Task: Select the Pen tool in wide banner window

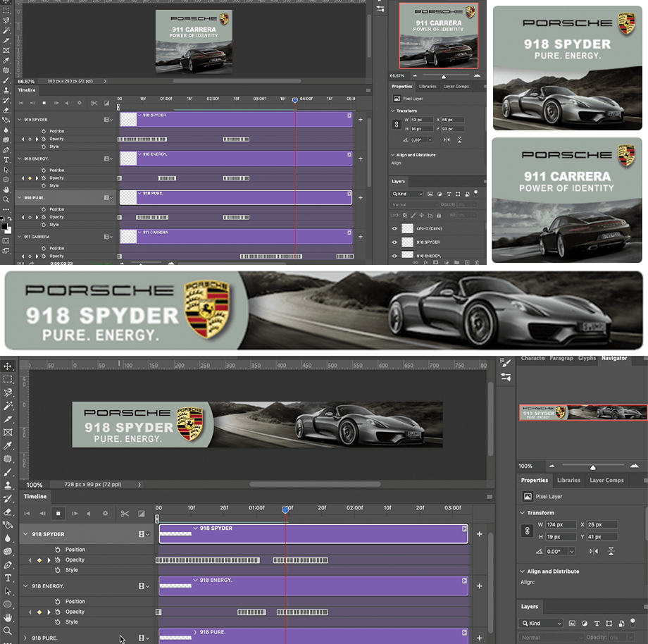Action: (8, 564)
